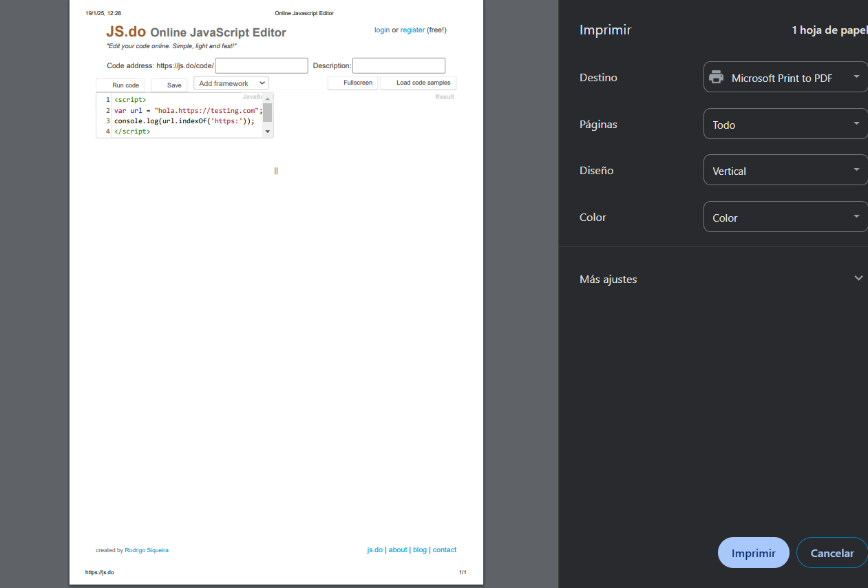Screen dimensions: 868x588
Task: Click the '19/1/25, 12:28' page header date
Action: point(103,13)
